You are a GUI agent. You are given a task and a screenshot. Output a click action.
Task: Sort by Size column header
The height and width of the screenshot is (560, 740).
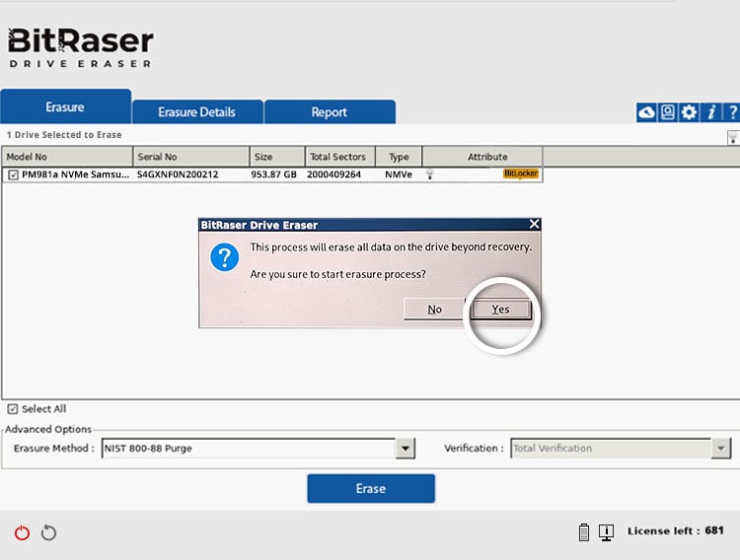pos(277,157)
